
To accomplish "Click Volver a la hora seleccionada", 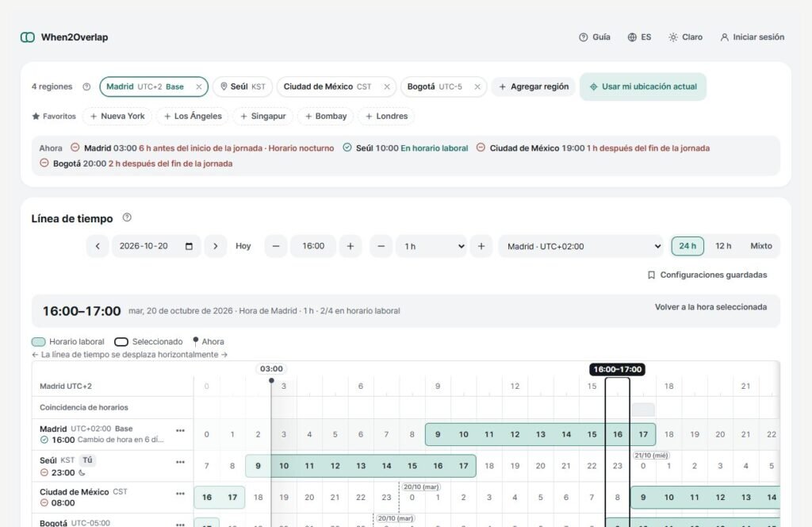I will (x=710, y=307).
